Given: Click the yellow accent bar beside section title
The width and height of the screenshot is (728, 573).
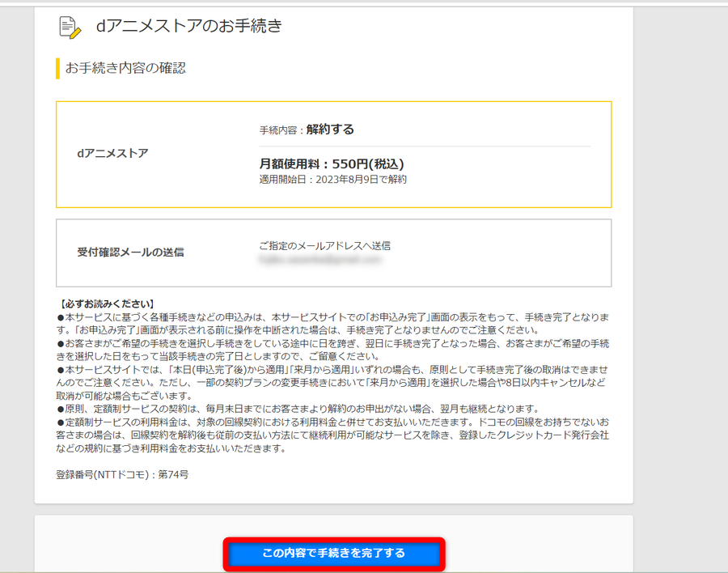Looking at the screenshot, I should (57, 68).
